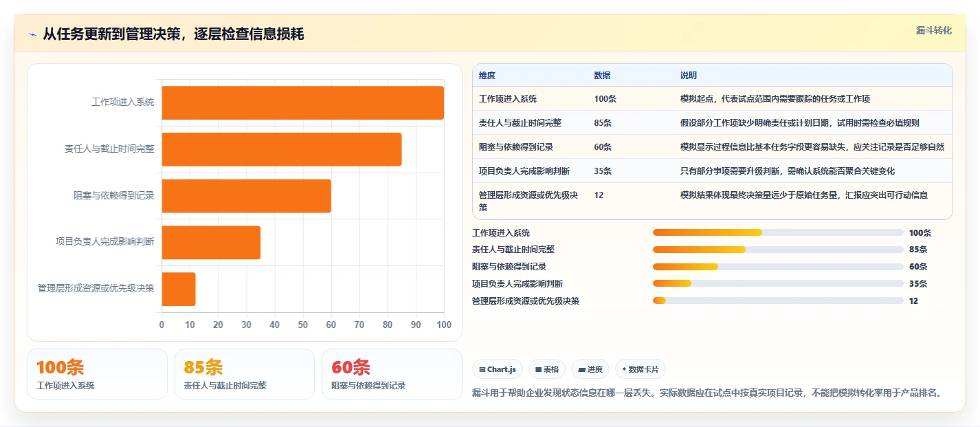Click the 阻塞与依赖得到记录 chart bar
Viewport: 980px width, 427px height.
[x=247, y=196]
